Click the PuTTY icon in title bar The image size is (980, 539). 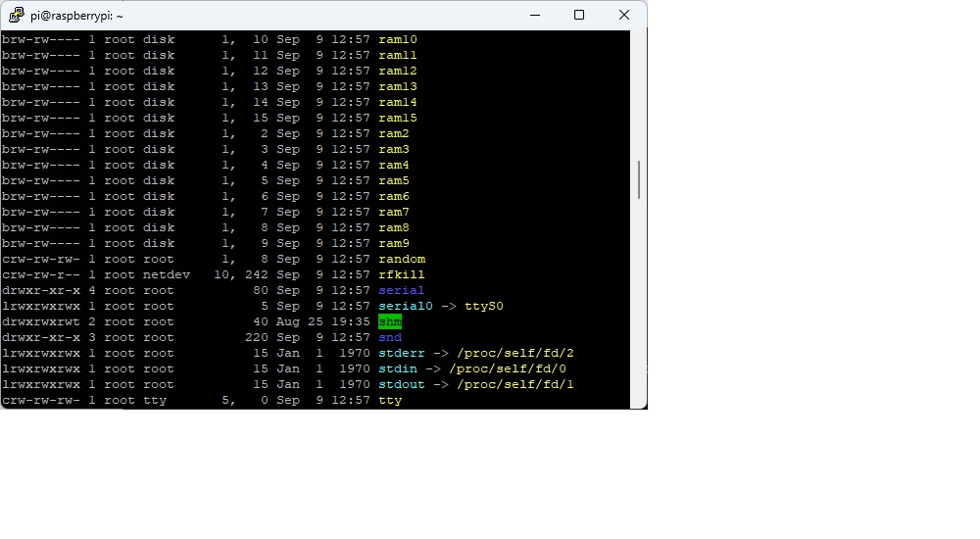tap(17, 15)
